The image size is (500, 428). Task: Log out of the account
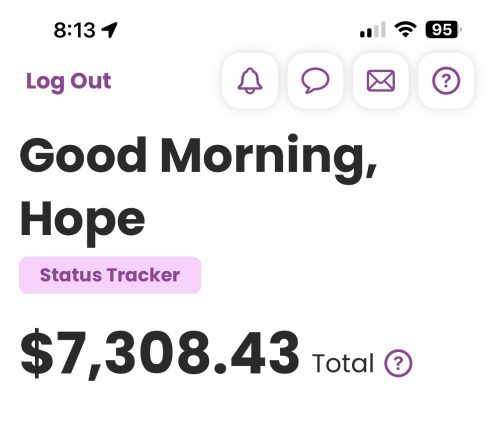click(x=68, y=82)
